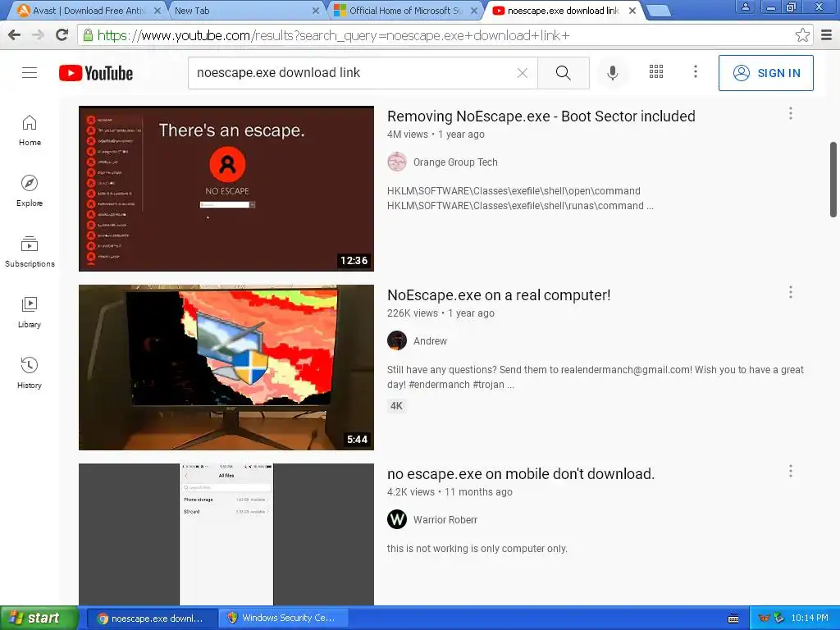Click the taskbar keyboard icon

point(733,619)
